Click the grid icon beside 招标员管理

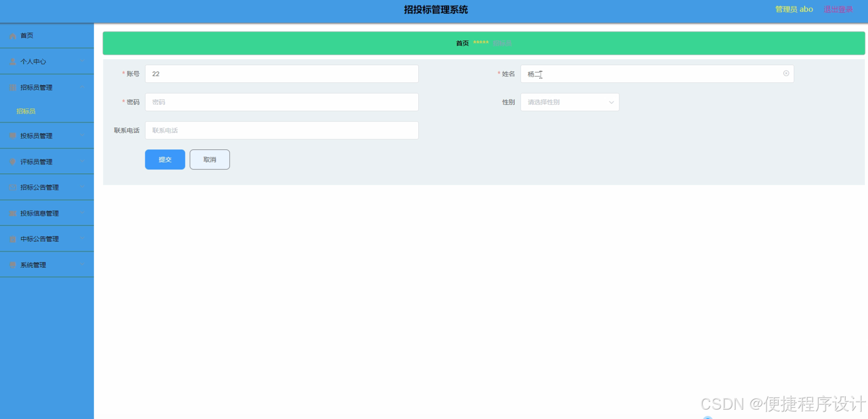(x=13, y=88)
